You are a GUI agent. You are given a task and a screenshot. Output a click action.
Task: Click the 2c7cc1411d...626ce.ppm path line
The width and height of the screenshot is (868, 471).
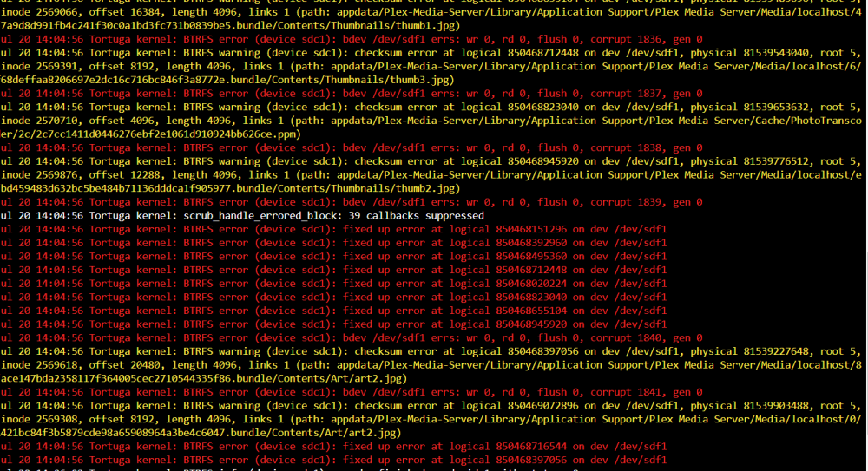pyautogui.click(x=150, y=134)
